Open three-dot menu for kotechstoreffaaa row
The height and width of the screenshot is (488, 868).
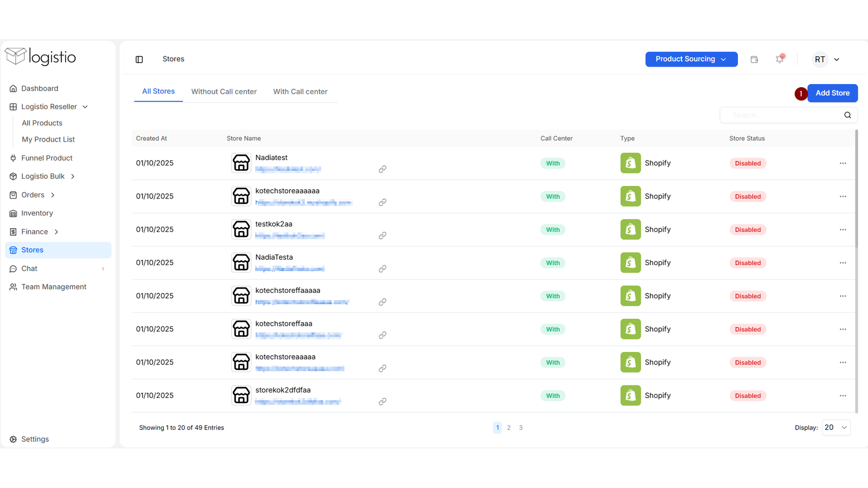(x=843, y=329)
